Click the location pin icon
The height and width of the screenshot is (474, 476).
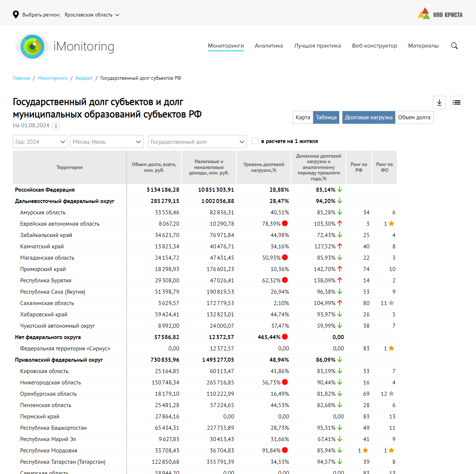16,15
